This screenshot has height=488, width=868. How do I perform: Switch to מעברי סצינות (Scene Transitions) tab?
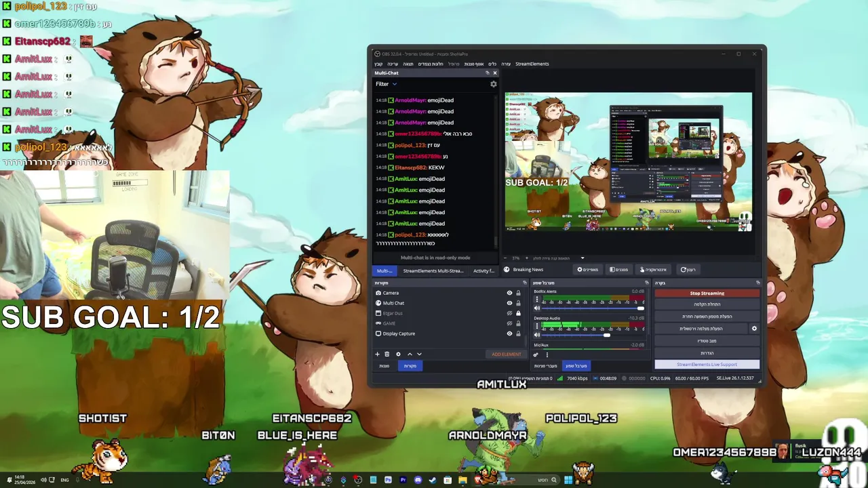point(546,366)
